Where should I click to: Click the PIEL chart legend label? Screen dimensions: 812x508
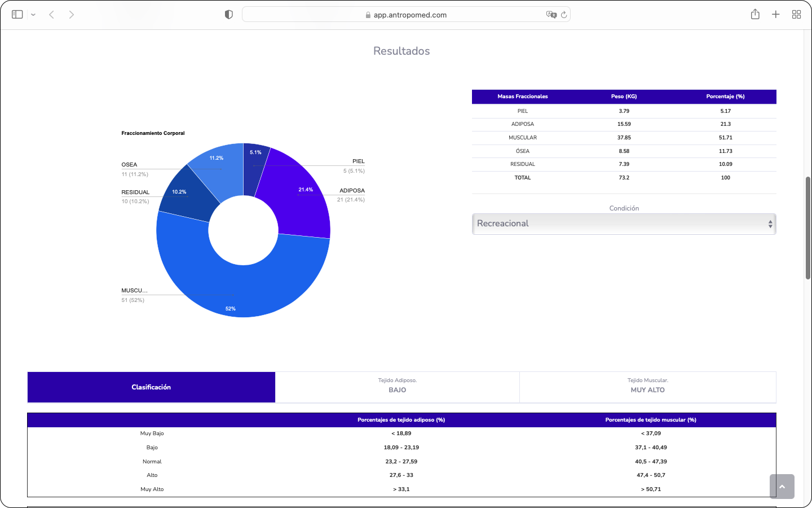pos(359,161)
